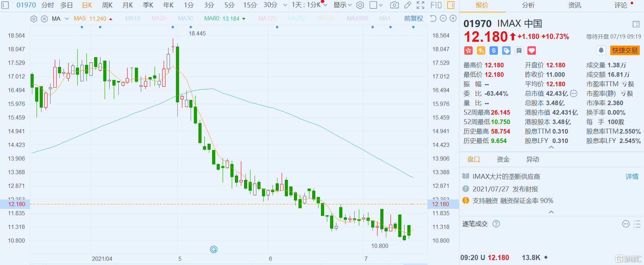Toggle MA60 line visibility

coord(225,19)
